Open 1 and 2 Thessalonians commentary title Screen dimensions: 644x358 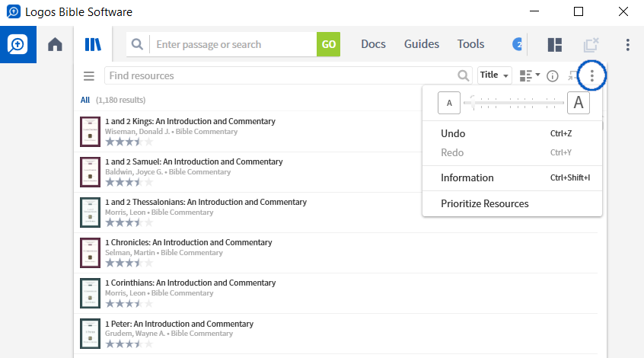coord(206,202)
